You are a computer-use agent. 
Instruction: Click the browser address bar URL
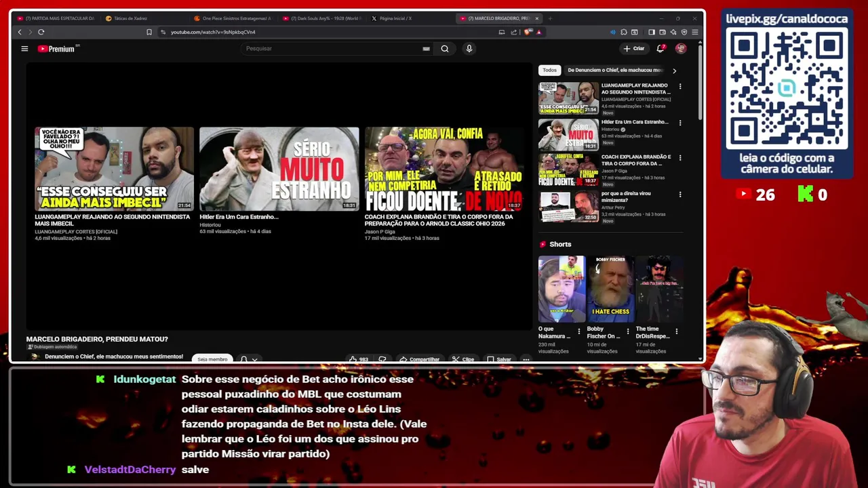tap(213, 32)
